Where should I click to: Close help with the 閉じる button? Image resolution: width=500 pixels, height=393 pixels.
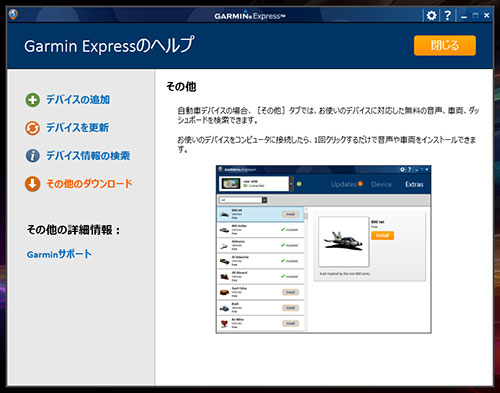445,45
